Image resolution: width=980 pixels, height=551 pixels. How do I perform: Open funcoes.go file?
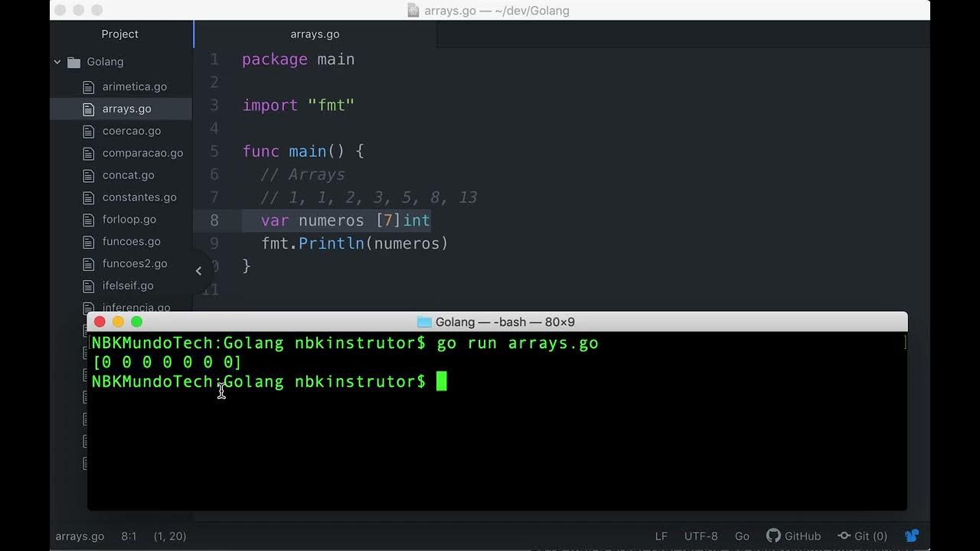click(x=132, y=242)
